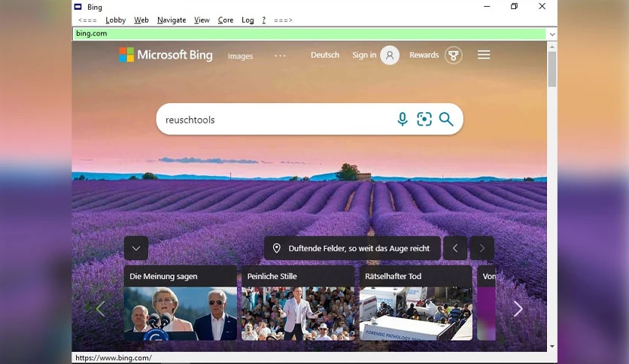This screenshot has width=629, height=364.
Task: Click the bing.com address bar
Action: 309,34
